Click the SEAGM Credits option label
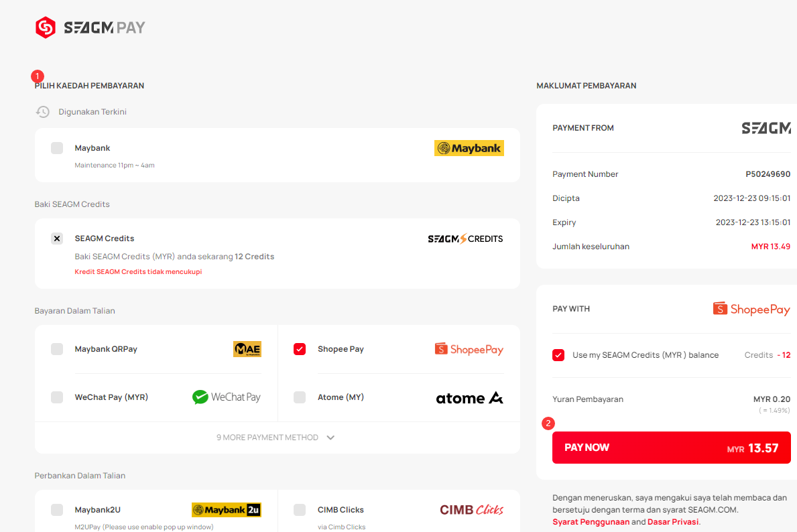Screen dimensions: 797x532 [x=104, y=239]
